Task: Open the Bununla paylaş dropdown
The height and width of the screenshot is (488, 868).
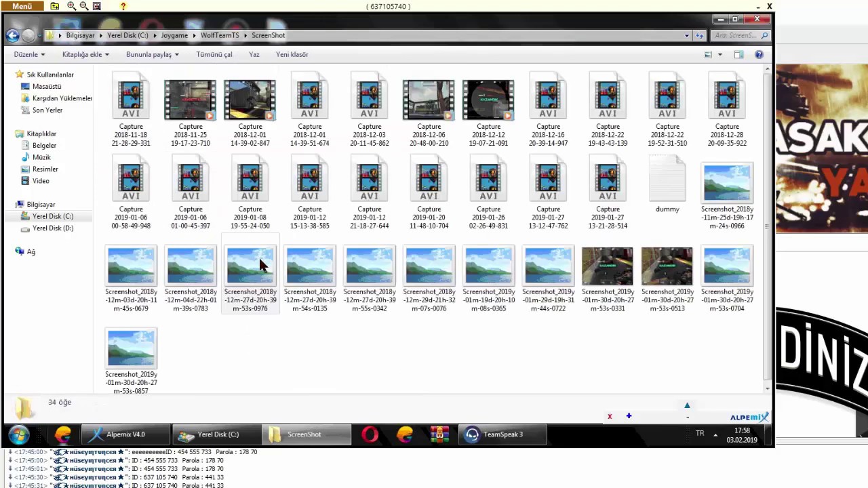Action: pyautogui.click(x=153, y=54)
